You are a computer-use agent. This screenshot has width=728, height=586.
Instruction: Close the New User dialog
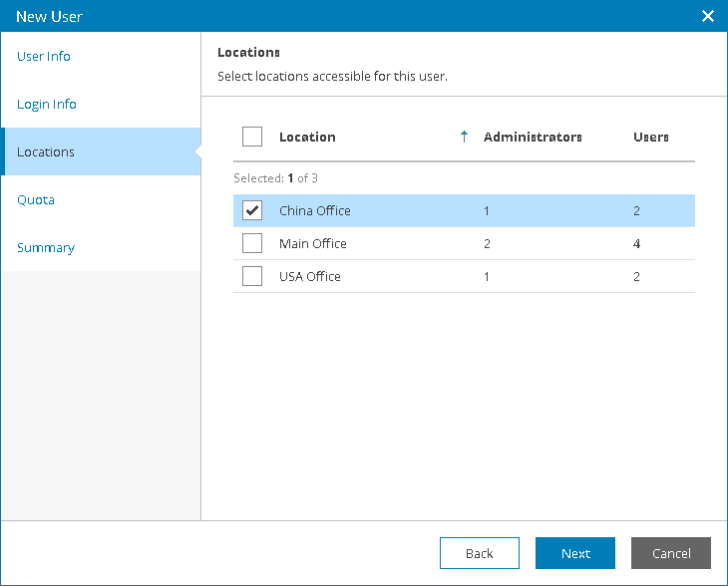pyautogui.click(x=708, y=16)
